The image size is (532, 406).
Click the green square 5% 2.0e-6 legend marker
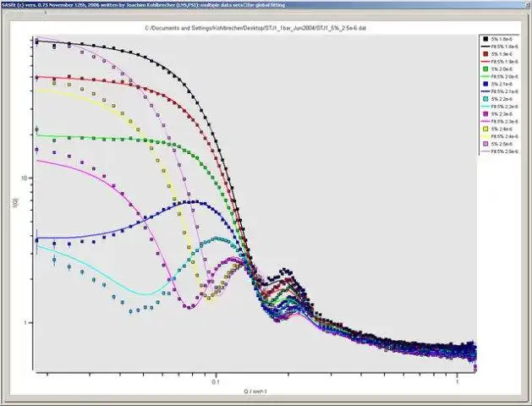pos(485,69)
